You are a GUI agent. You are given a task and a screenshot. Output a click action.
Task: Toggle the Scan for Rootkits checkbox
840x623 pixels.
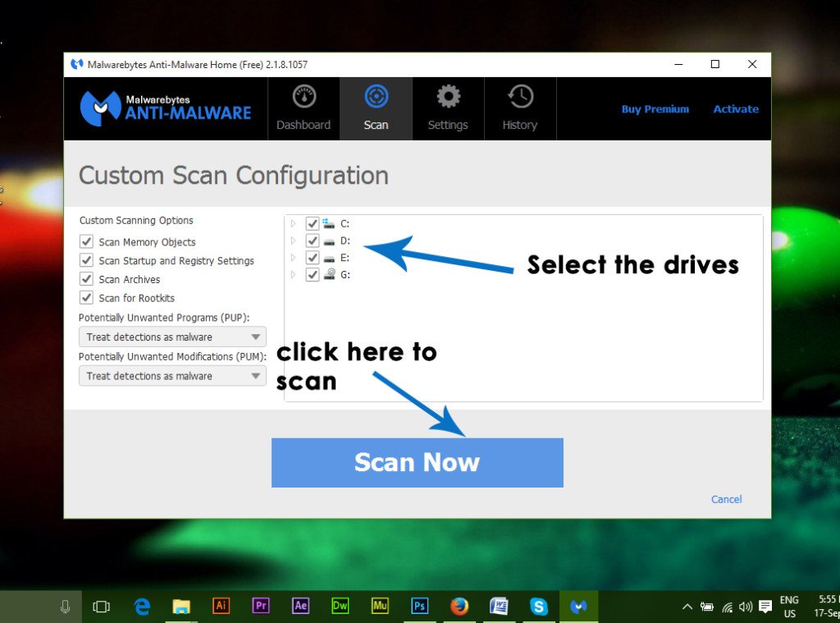[x=86, y=298]
